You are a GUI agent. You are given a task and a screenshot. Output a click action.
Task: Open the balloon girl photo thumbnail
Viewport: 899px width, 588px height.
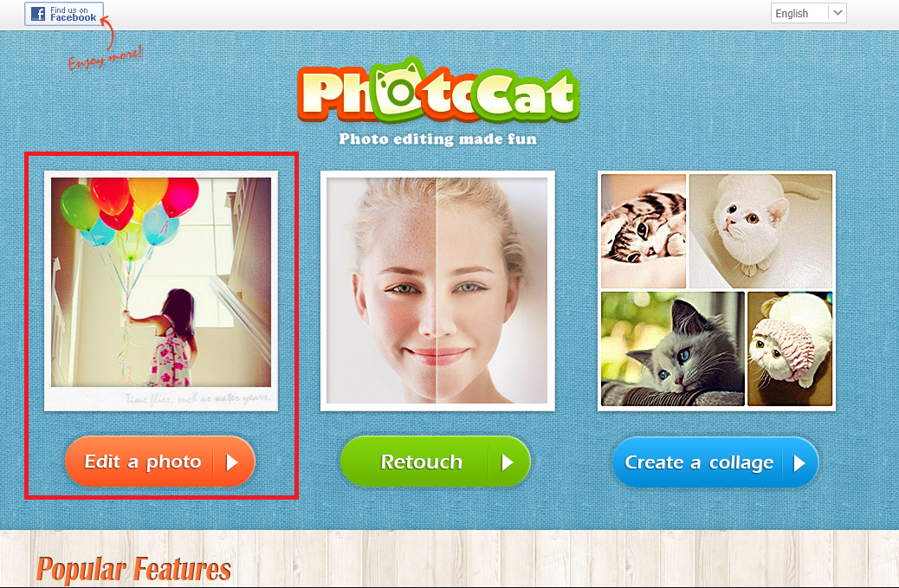pyautogui.click(x=161, y=282)
